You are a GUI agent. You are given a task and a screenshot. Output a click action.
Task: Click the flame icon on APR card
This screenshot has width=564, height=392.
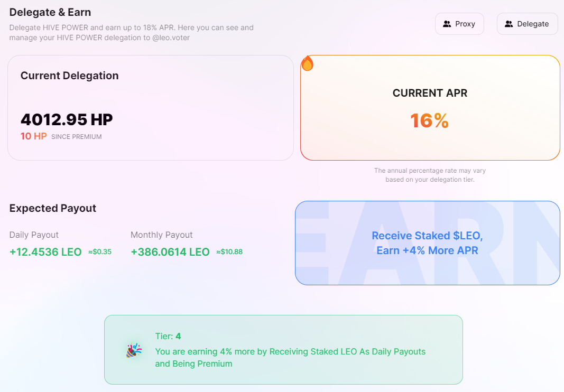307,63
